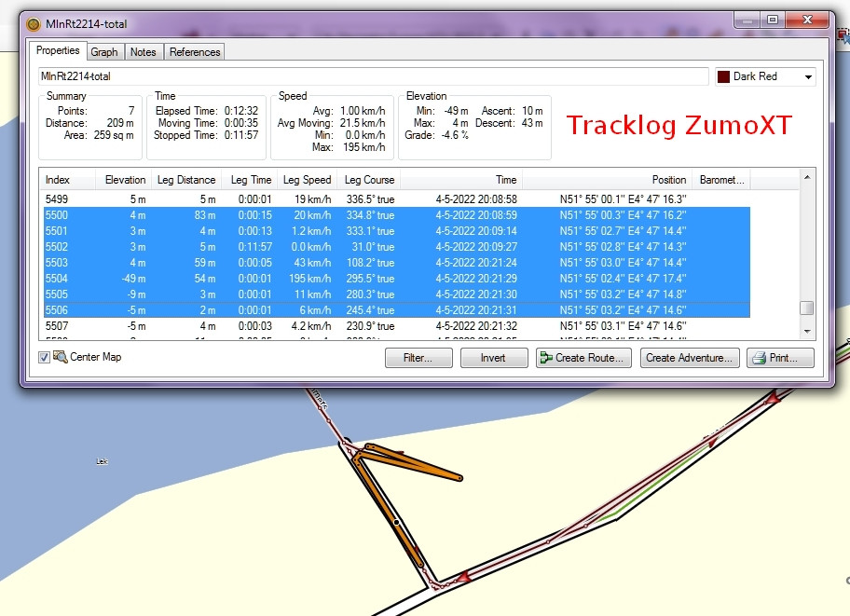850x616 pixels.
Task: Toggle the Center Map checkbox
Action: [x=44, y=357]
